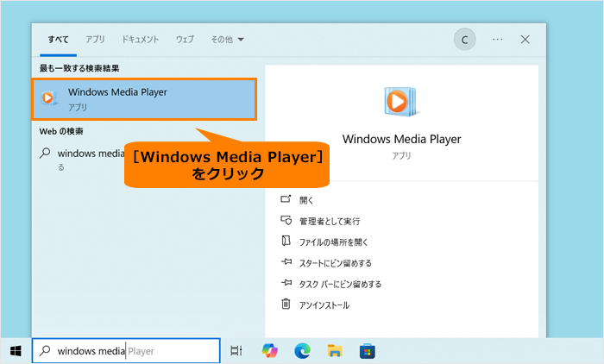Switch to the アプリ tab
The height and width of the screenshot is (364, 604).
coord(95,40)
